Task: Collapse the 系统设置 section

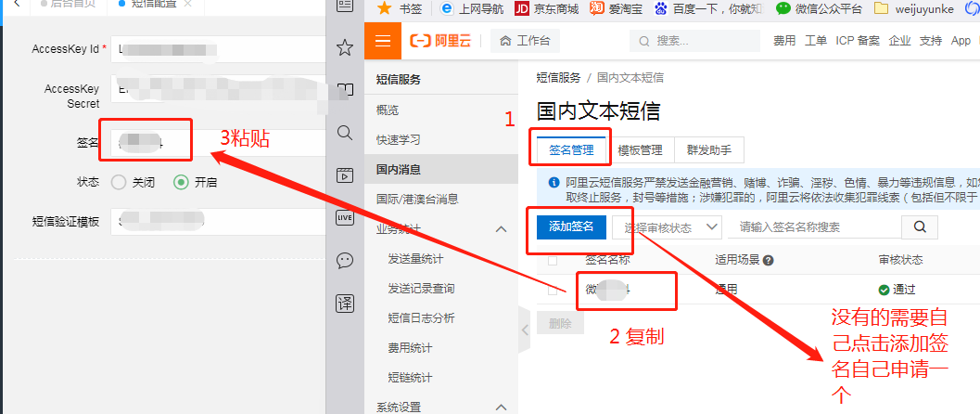Action: pyautogui.click(x=501, y=408)
